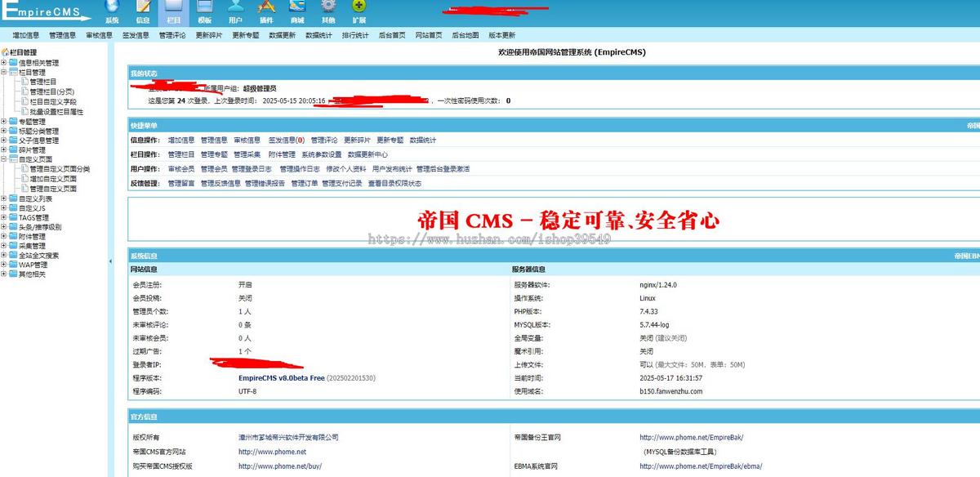
Task: Expand the 自定义JS tree node
Action: pos(4,208)
